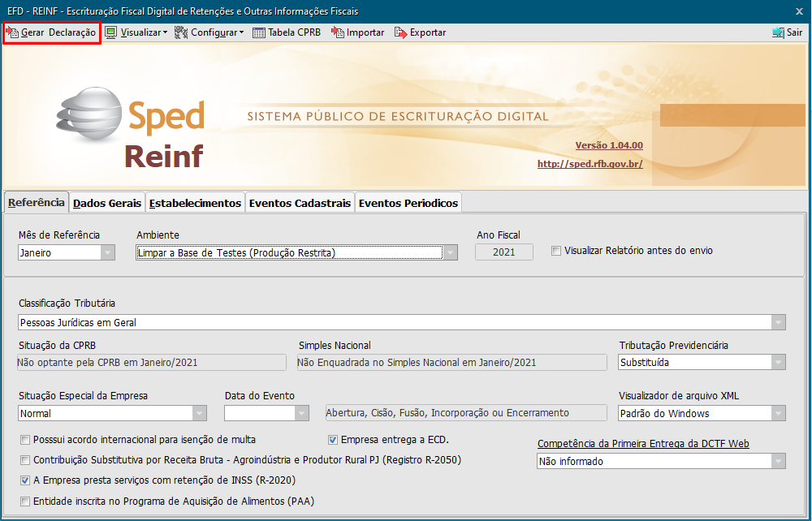Click the Sair exit icon
Image resolution: width=812 pixels, height=521 pixels.
point(777,32)
